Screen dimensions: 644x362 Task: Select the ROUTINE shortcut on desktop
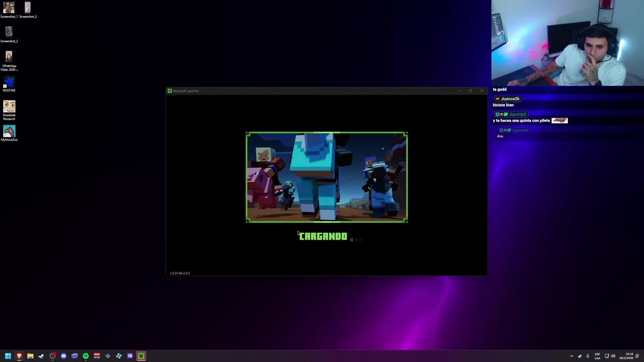click(x=9, y=83)
